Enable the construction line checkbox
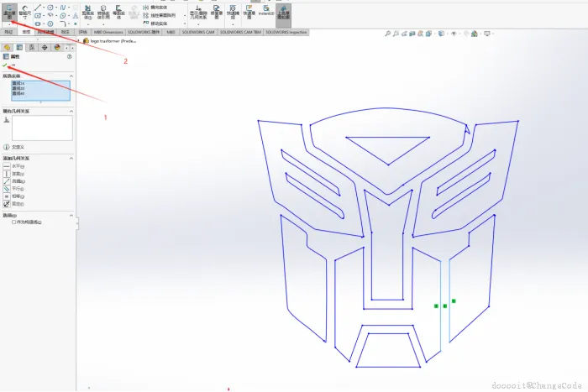This screenshot has height=392, width=588. pos(13,222)
